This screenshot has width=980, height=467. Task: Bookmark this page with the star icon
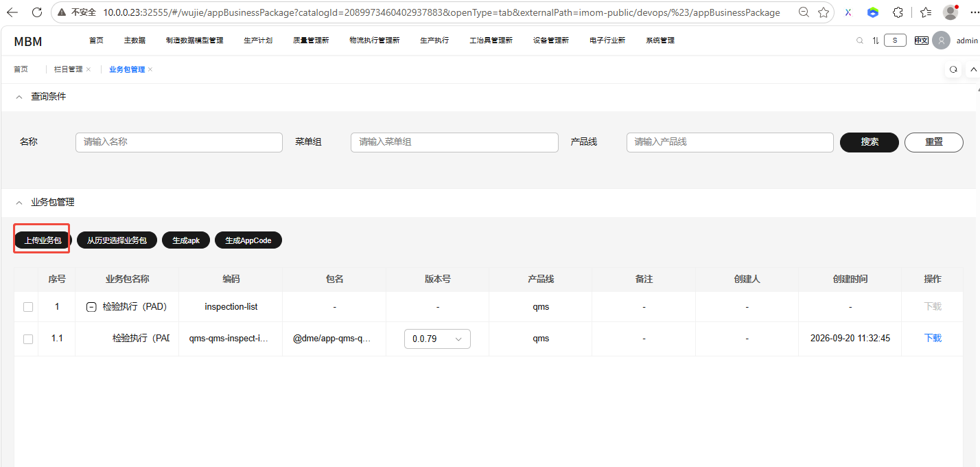(824, 12)
